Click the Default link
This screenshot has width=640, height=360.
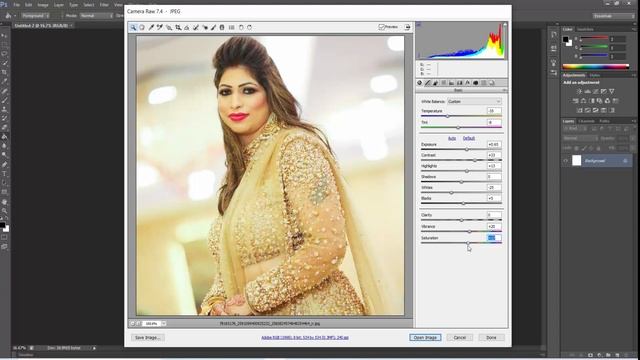tap(469, 138)
